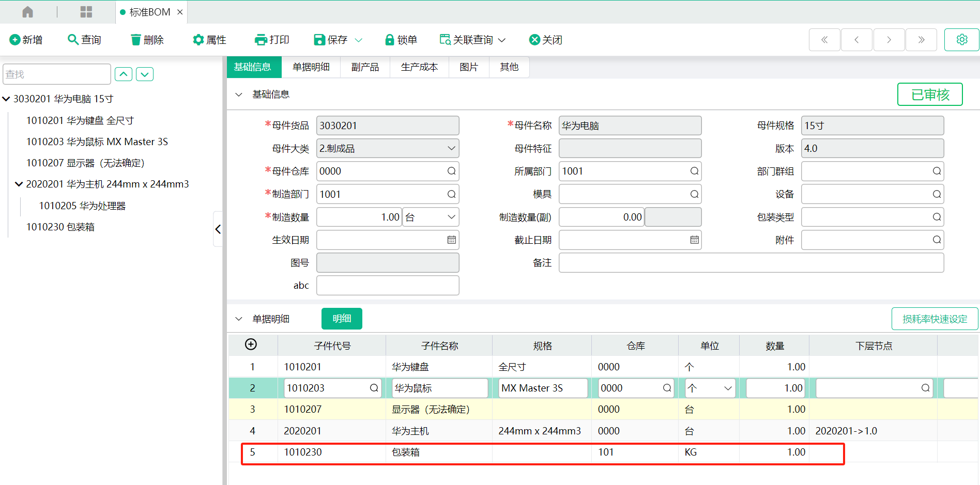Viewport: 980px width, 485px height.
Task: Open the green settings gear button
Action: coord(962,40)
